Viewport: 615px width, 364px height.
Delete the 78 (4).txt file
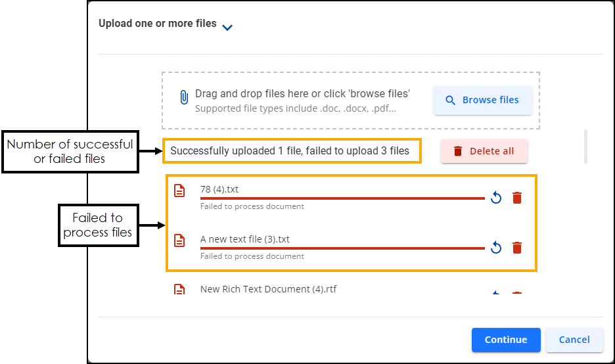(517, 198)
